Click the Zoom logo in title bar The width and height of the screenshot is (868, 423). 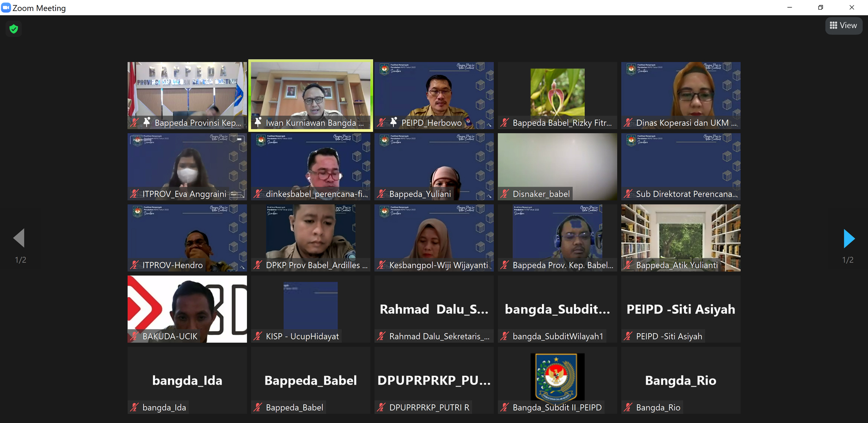pos(6,8)
